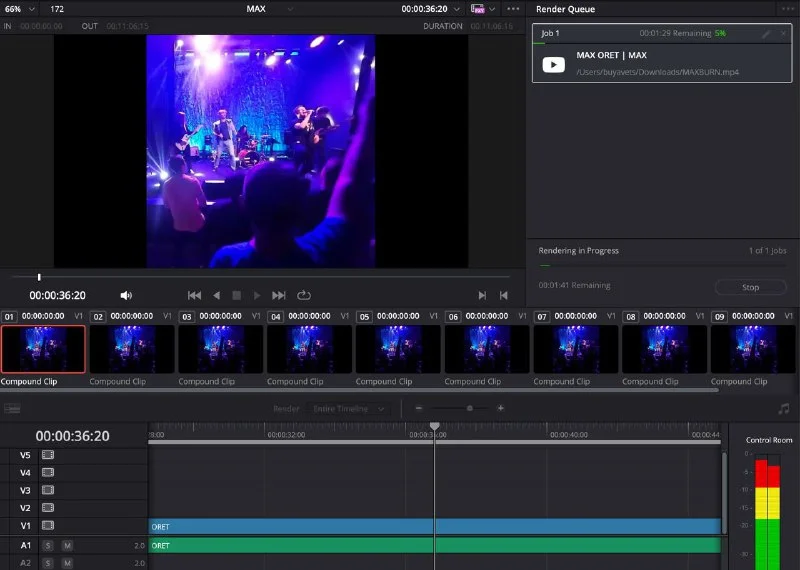The image size is (800, 570).
Task: Click the timeline zoom in plus button
Action: [501, 408]
